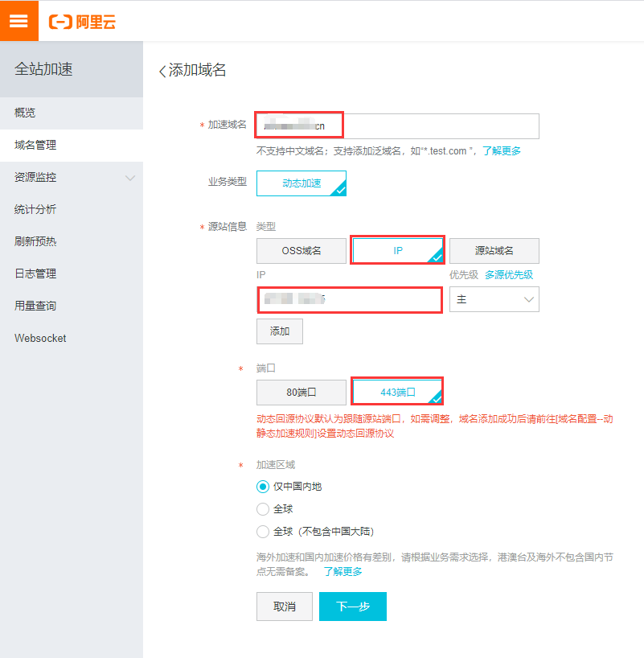Image resolution: width=644 pixels, height=658 pixels.
Task: Click the 取消 button
Action: [284, 607]
